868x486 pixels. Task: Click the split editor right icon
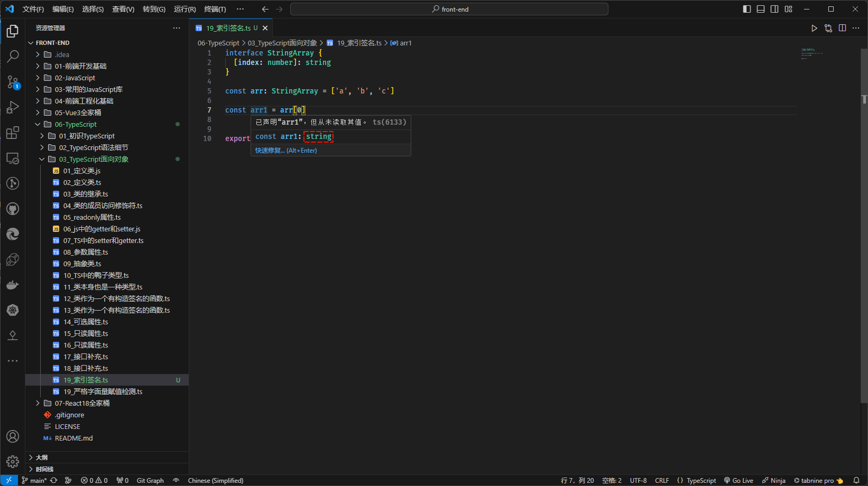point(842,28)
